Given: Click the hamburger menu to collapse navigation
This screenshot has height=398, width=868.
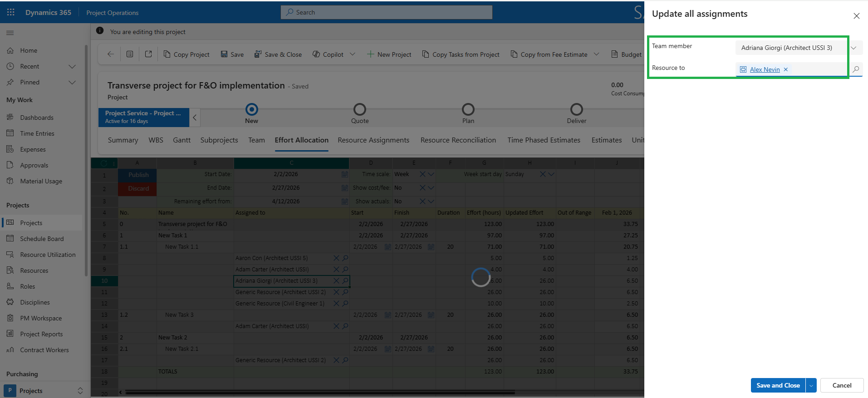Looking at the screenshot, I should (10, 33).
